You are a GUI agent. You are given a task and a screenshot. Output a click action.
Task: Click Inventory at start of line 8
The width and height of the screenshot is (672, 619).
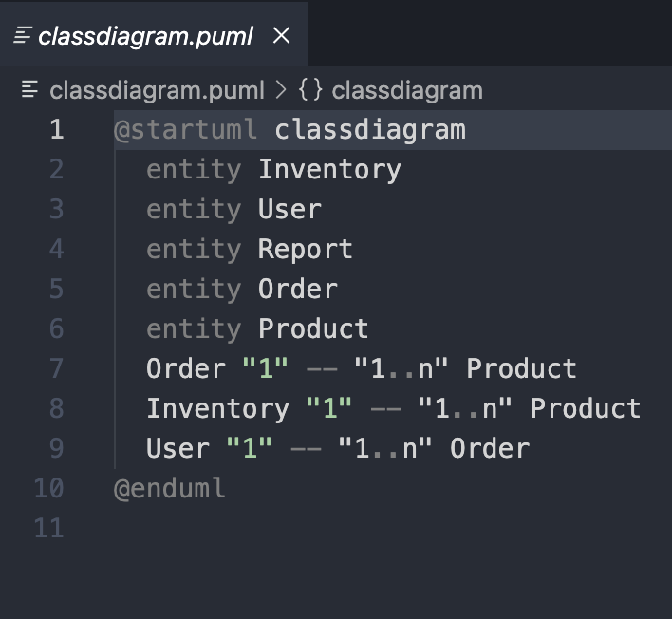pyautogui.click(x=217, y=409)
